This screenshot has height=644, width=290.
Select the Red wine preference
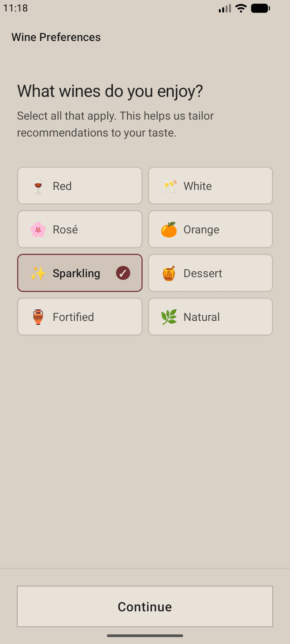[80, 186]
